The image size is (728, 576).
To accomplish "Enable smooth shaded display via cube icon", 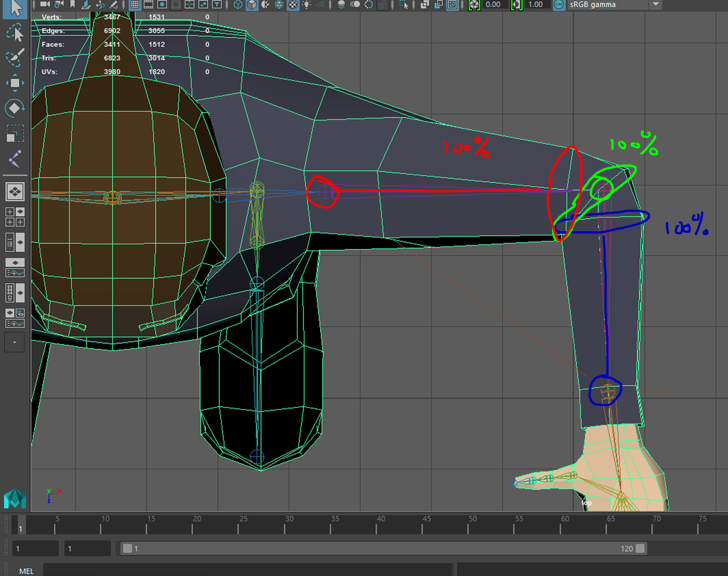I will pyautogui.click(x=252, y=5).
